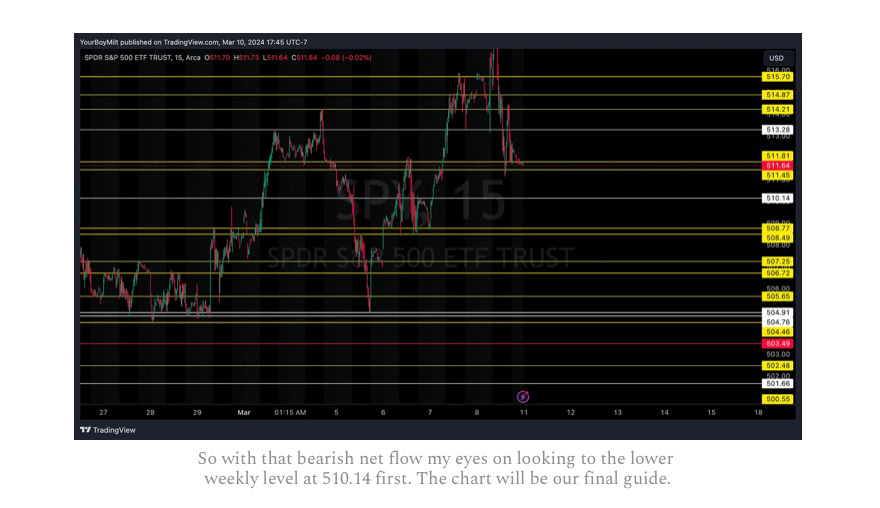Viewport: 880px width, 508px height.
Task: Select the 504.76 price label
Action: [777, 322]
